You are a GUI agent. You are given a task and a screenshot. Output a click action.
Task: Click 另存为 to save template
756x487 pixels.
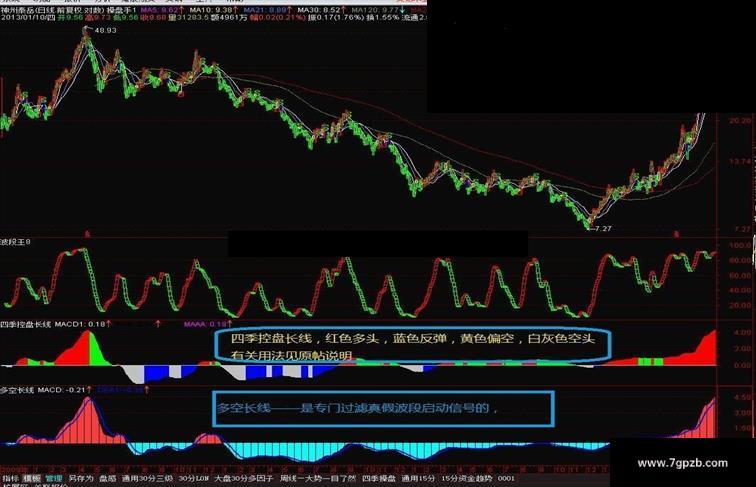pos(81,478)
